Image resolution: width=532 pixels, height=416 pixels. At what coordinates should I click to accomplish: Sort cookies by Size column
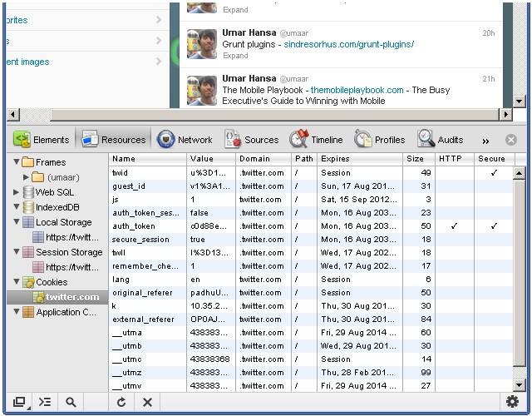pos(419,159)
